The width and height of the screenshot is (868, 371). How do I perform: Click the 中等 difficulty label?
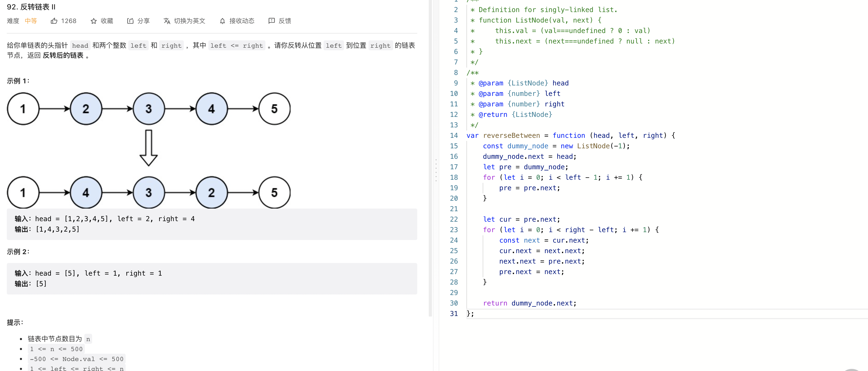point(31,21)
